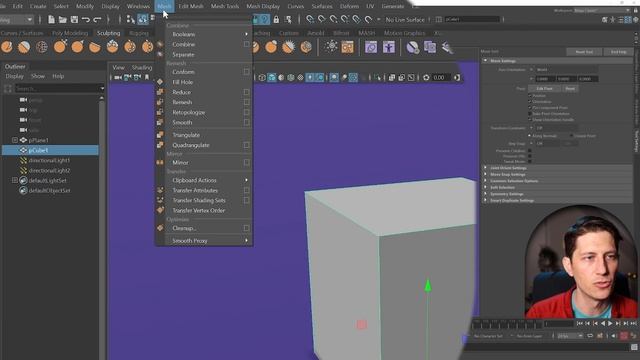The image size is (640, 360).
Task: Select the Smooth sculpt brush on the shelf
Action: 24,47
